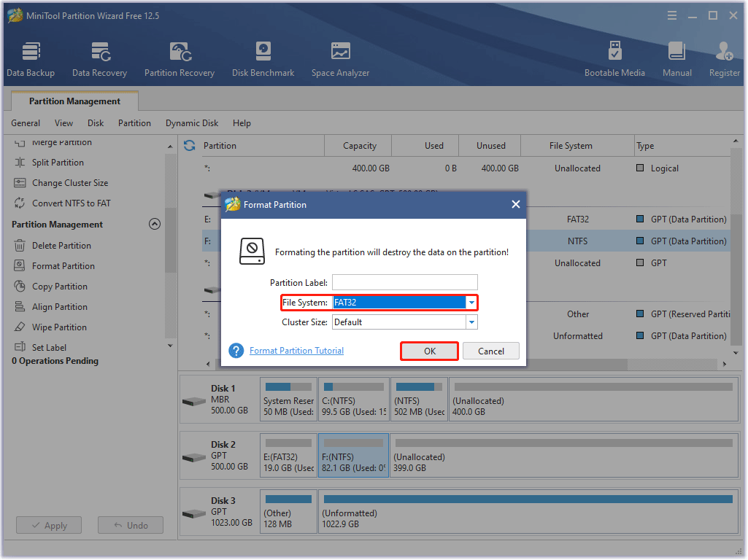The image size is (748, 560).
Task: Open the Data Backup feature
Action: (x=31, y=58)
